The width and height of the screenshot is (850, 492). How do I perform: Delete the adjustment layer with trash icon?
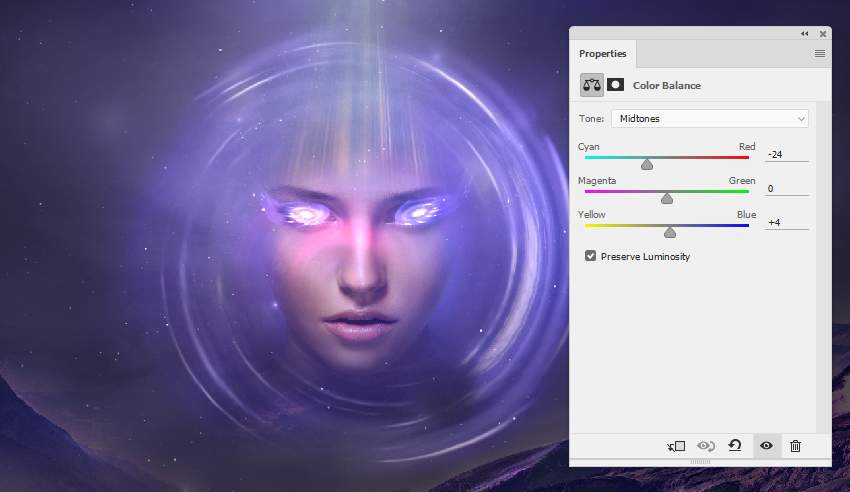point(795,446)
